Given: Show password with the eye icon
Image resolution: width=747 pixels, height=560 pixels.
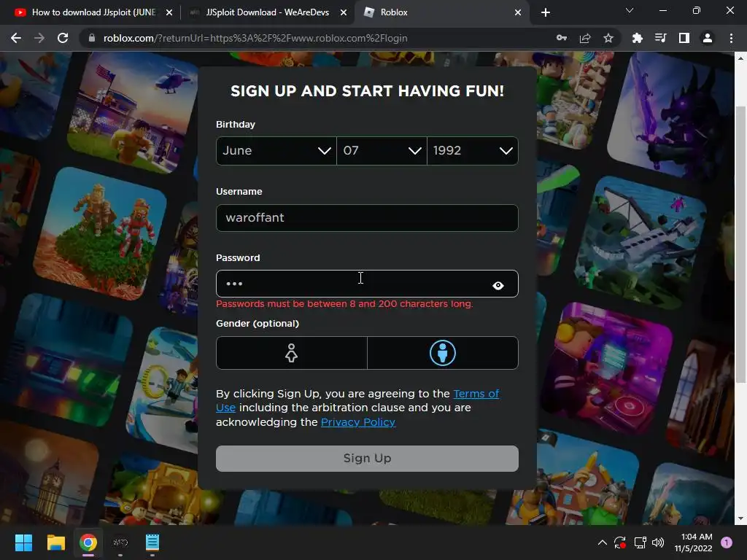Looking at the screenshot, I should click(498, 285).
